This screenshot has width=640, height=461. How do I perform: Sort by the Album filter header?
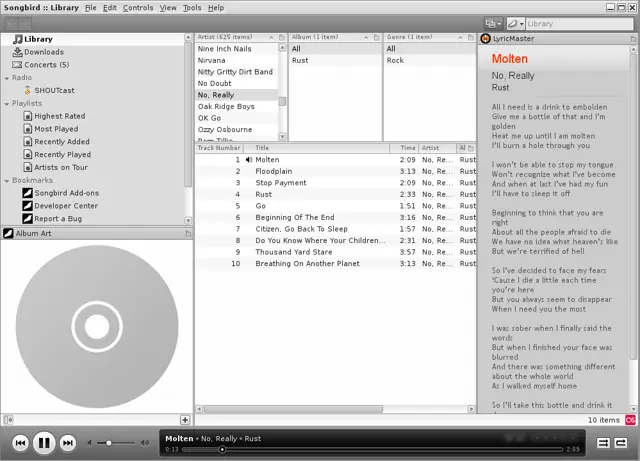coord(330,37)
